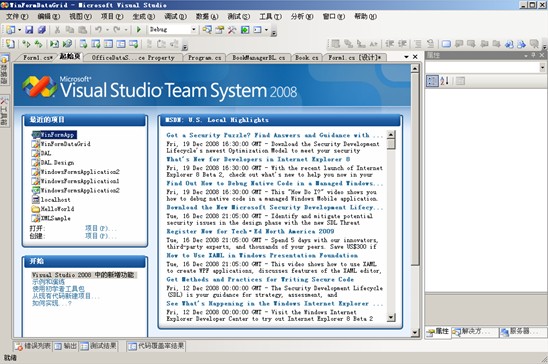Open the 'Register Now for Tech·Ed North America 2009' link
The width and height of the screenshot is (548, 364).
coord(250,231)
